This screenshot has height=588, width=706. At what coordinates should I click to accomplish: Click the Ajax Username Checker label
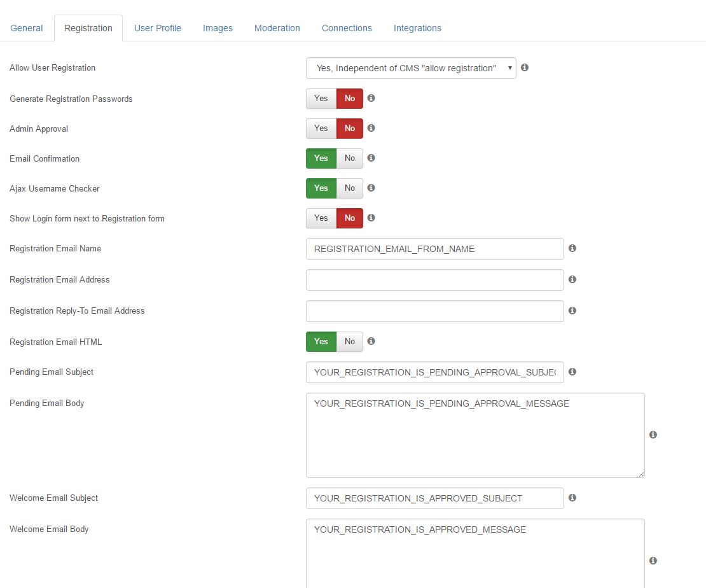pyautogui.click(x=55, y=188)
